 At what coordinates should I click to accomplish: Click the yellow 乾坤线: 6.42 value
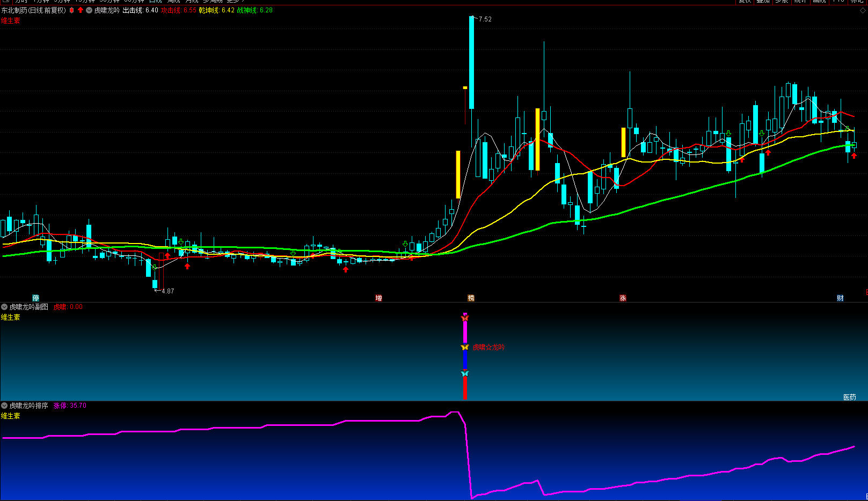pos(217,10)
